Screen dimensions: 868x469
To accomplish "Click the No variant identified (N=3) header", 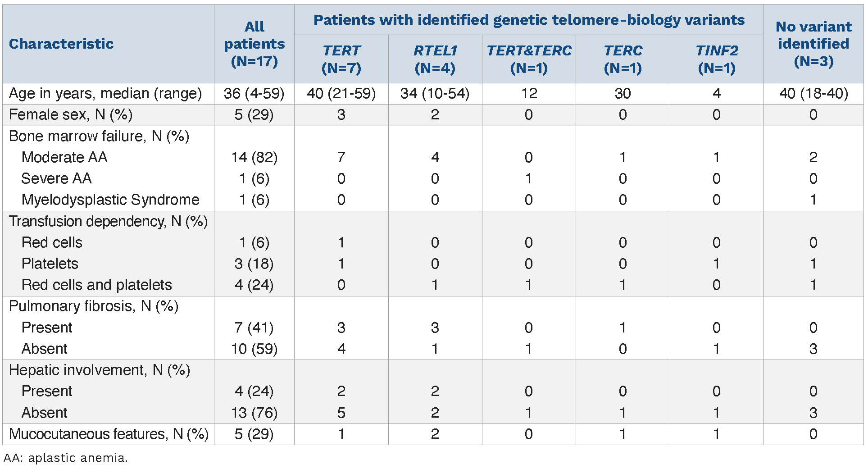I will [x=813, y=44].
